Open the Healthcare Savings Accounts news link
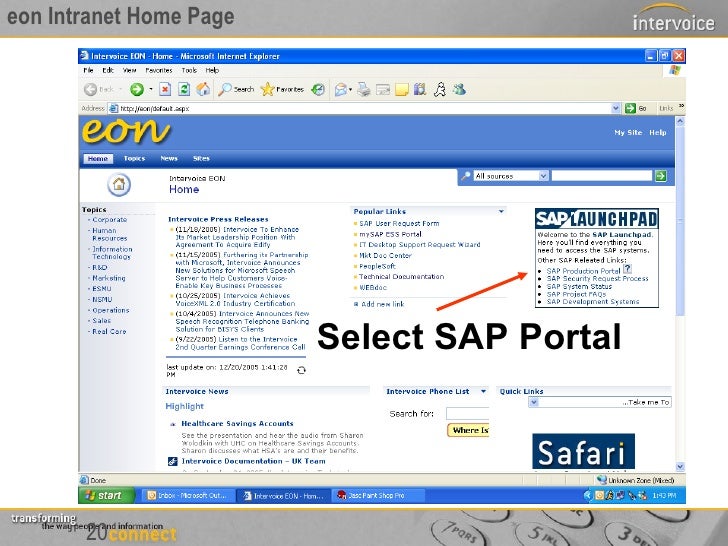 click(237, 423)
